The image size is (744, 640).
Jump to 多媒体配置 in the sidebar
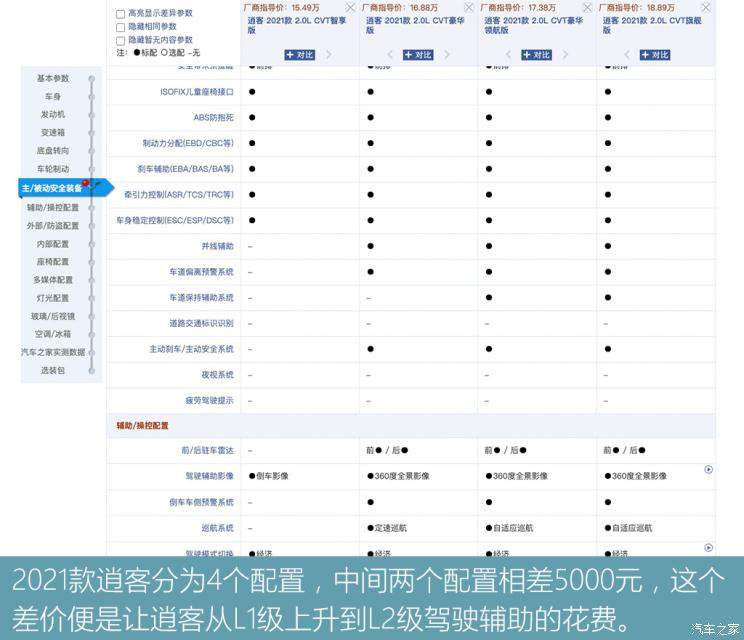[x=53, y=279]
